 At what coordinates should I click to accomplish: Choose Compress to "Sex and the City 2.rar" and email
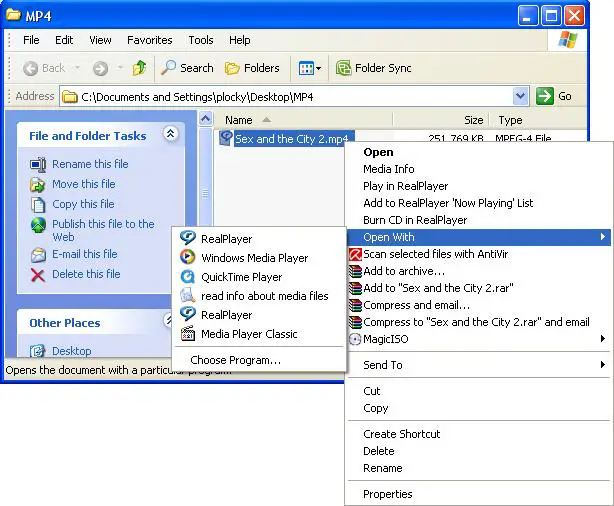(x=479, y=322)
